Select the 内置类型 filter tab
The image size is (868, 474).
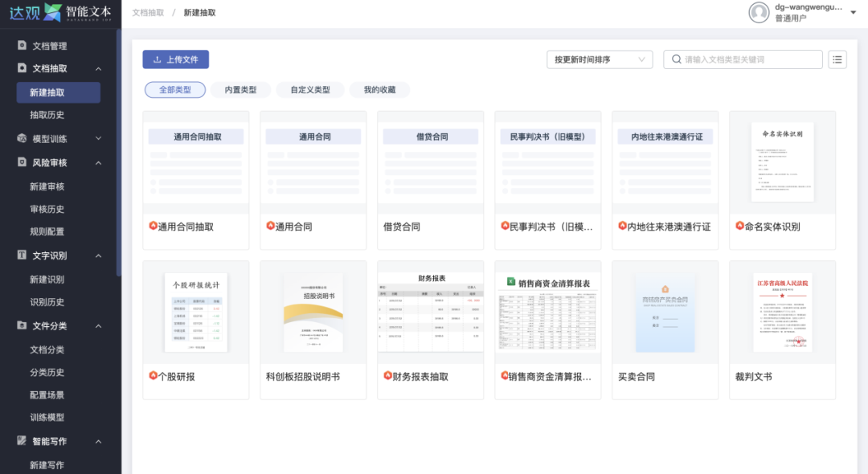tap(240, 90)
